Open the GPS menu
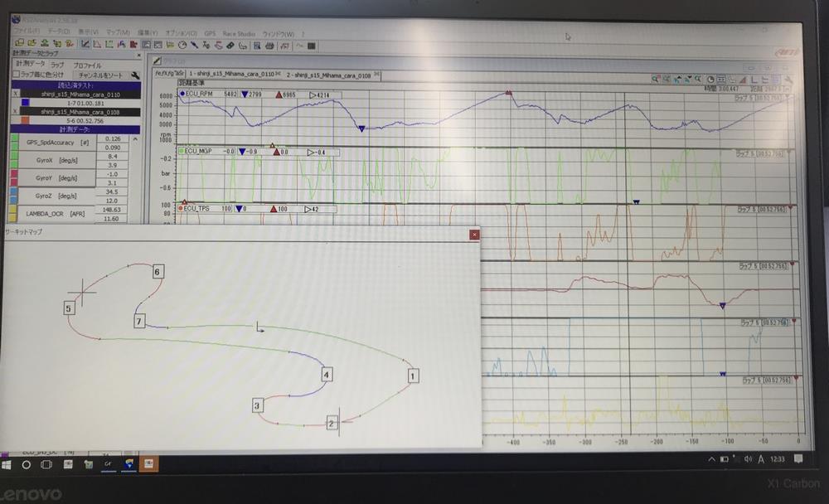The height and width of the screenshot is (504, 829). 210,34
